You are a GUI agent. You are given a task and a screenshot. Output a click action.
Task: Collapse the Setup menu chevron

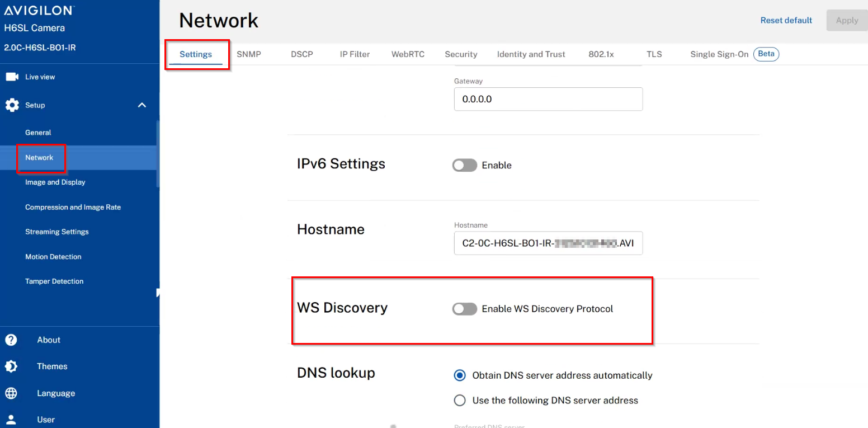coord(142,105)
